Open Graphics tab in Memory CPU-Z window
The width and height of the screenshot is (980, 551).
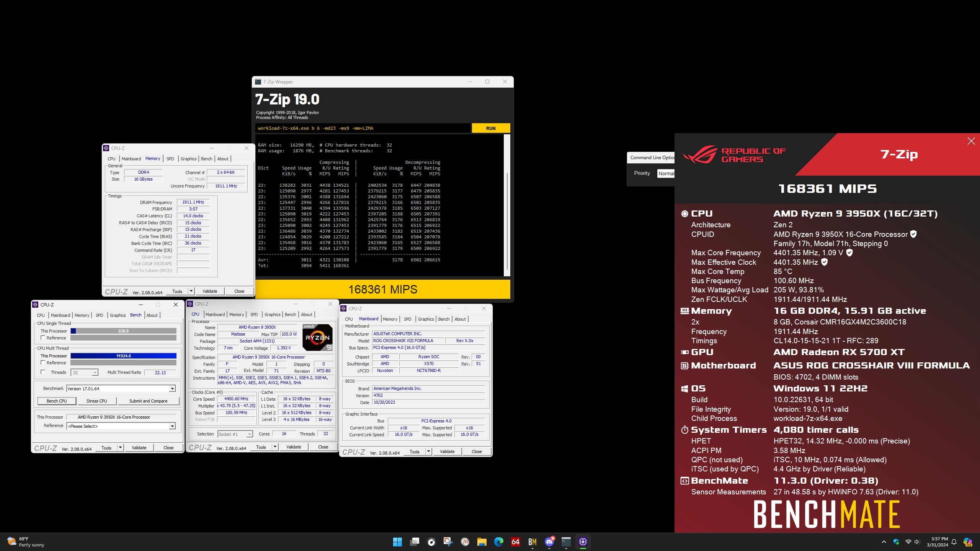(x=188, y=159)
